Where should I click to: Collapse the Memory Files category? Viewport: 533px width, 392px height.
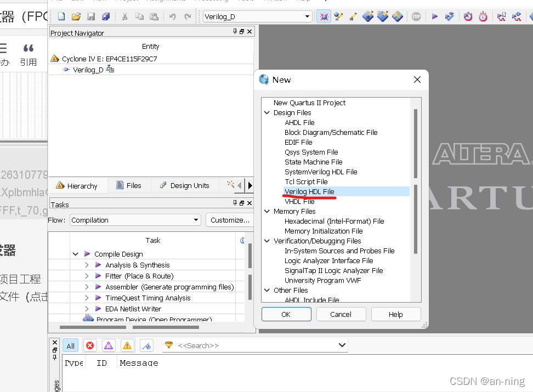tap(267, 211)
